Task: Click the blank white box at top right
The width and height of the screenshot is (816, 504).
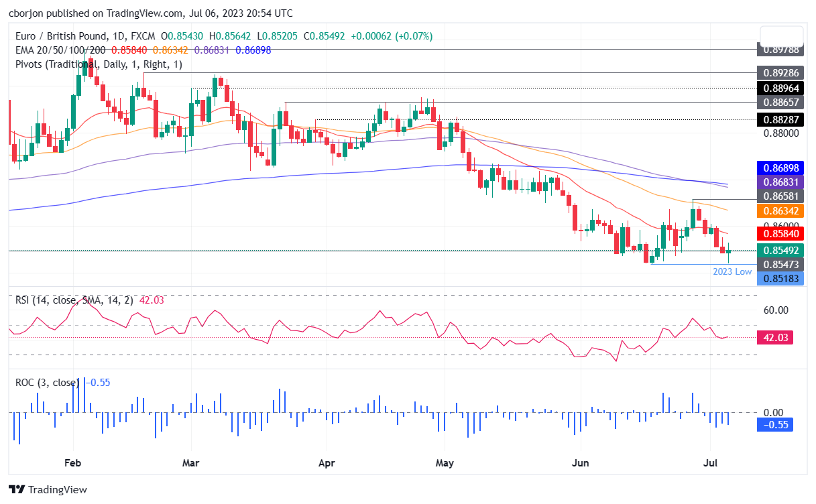Action: coord(781,36)
